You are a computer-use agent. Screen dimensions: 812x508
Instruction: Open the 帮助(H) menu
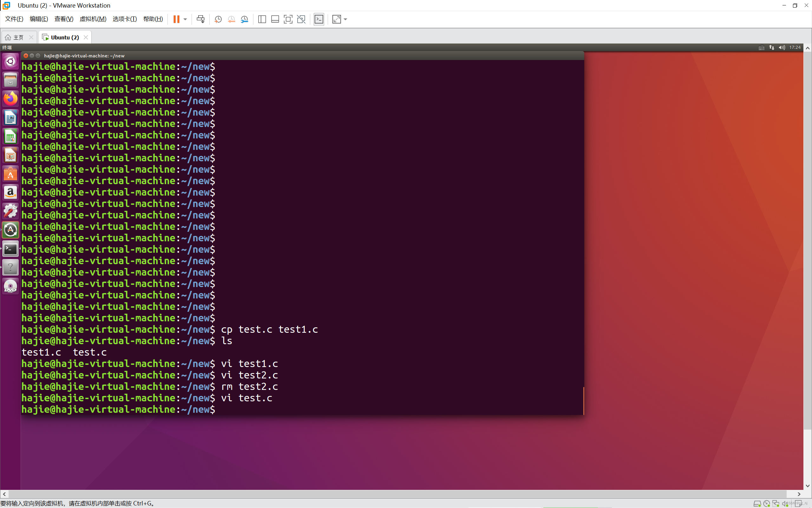[153, 19]
